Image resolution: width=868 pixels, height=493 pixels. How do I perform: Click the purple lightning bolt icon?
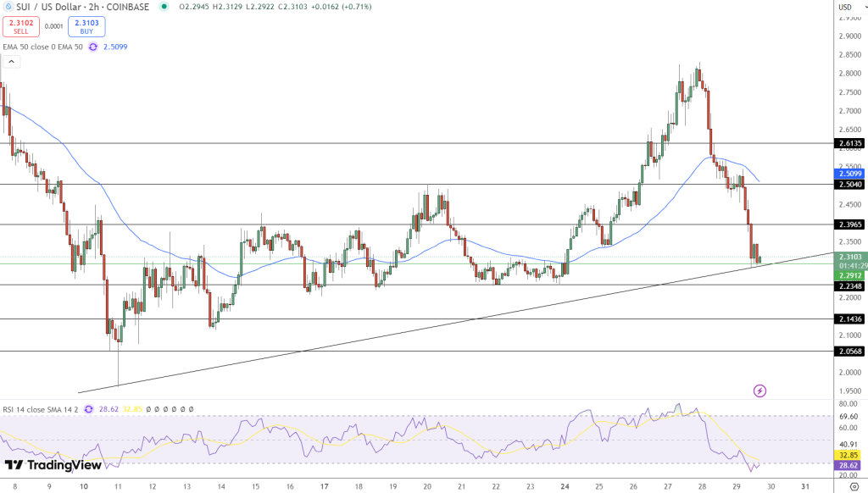pyautogui.click(x=760, y=391)
